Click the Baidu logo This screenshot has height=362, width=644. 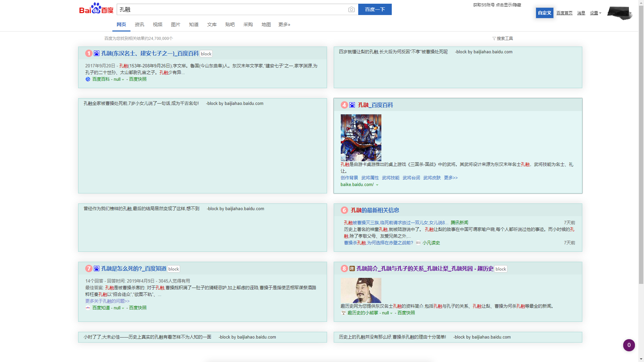click(x=96, y=9)
